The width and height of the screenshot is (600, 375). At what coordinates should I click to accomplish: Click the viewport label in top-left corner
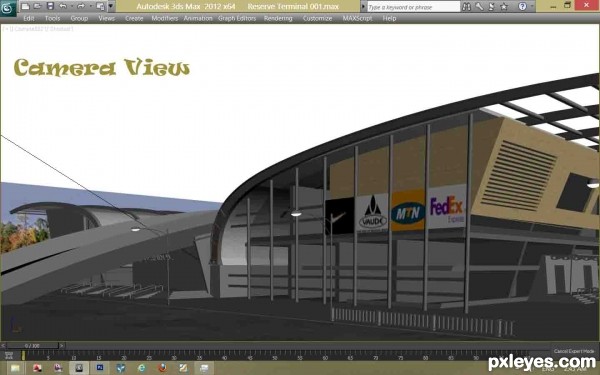click(38, 29)
